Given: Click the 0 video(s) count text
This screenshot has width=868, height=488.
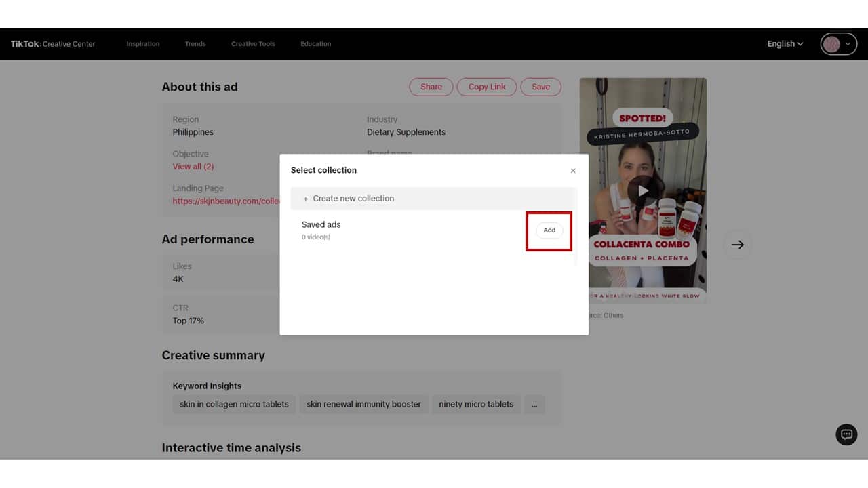Looking at the screenshot, I should 316,237.
